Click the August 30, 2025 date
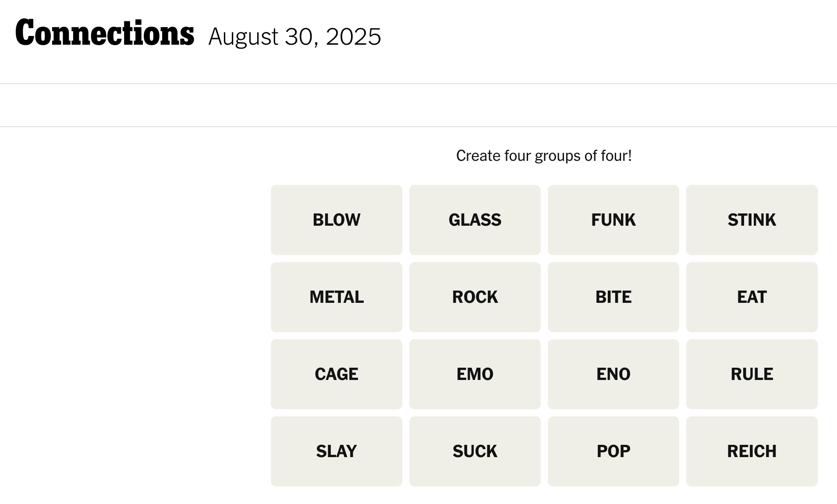The height and width of the screenshot is (504, 837). point(294,36)
